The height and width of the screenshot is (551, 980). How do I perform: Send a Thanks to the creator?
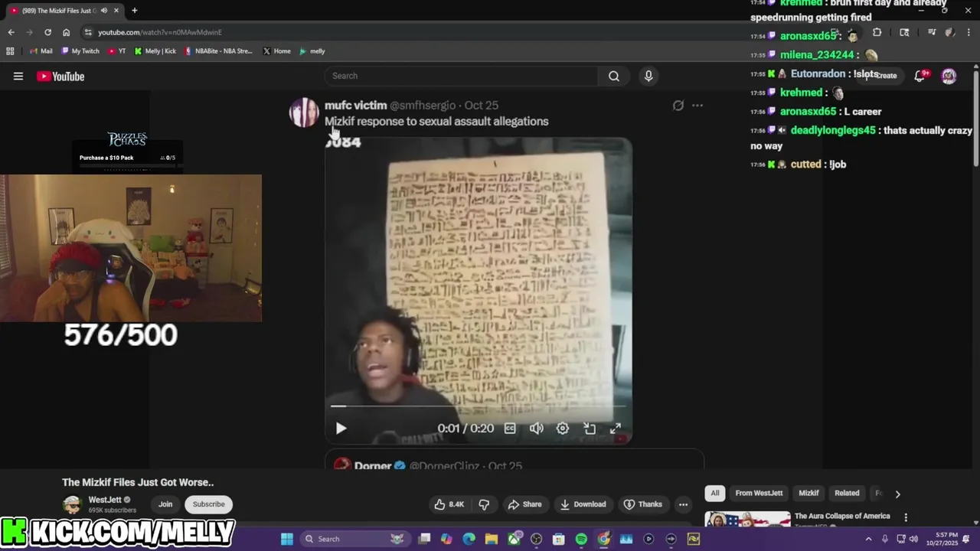(642, 504)
